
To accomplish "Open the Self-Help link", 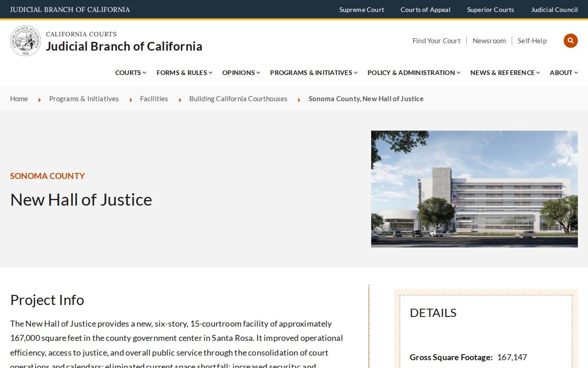I will 532,40.
